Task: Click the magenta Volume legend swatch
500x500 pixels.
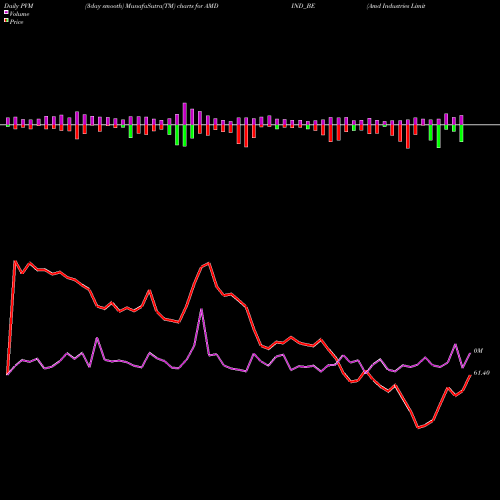Action: (6, 13)
